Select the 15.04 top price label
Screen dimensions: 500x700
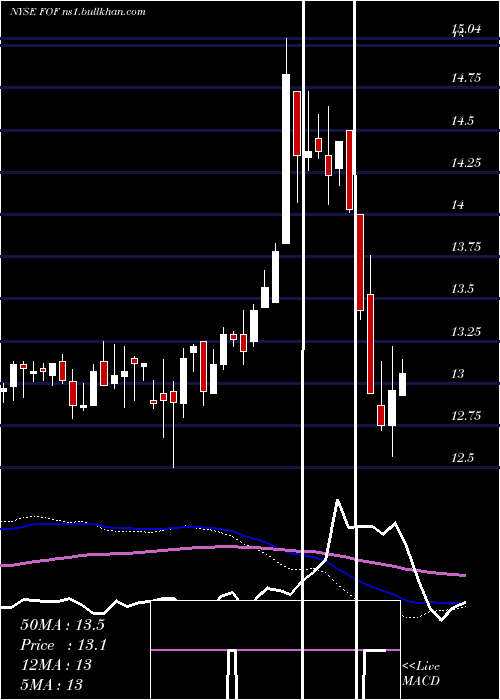pyautogui.click(x=466, y=30)
